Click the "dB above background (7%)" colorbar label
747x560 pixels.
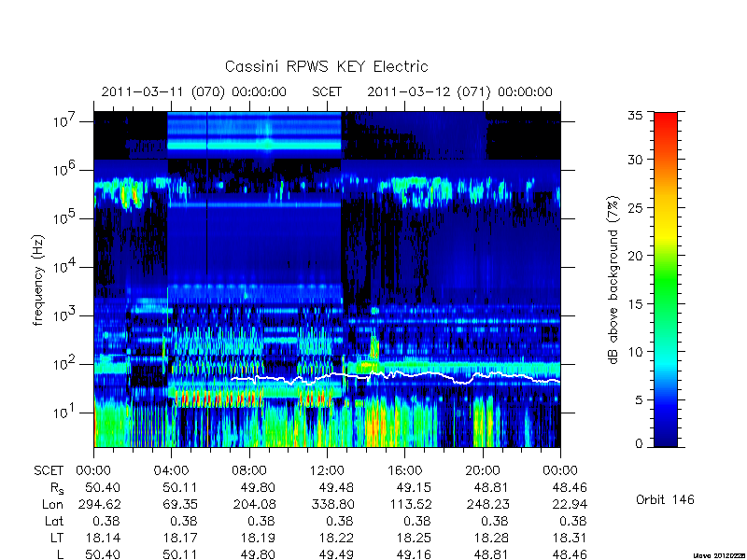click(613, 280)
